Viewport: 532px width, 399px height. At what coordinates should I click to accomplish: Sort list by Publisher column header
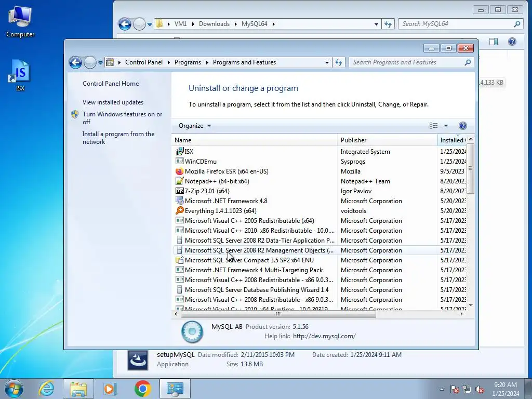pos(388,140)
